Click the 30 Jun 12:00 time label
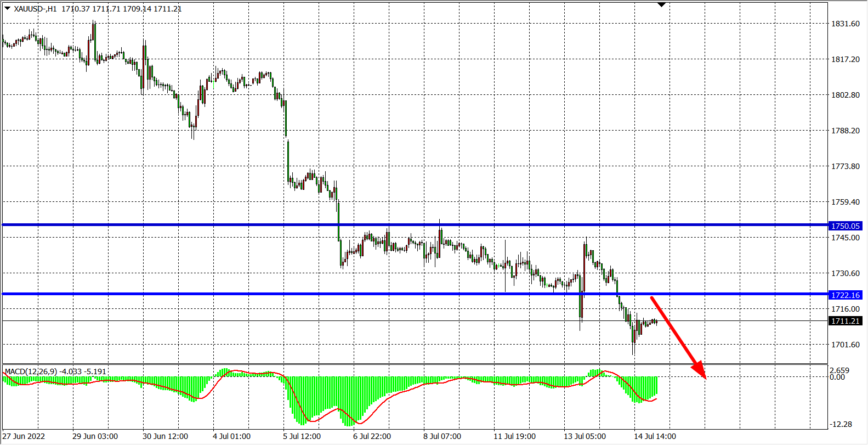 (x=165, y=436)
